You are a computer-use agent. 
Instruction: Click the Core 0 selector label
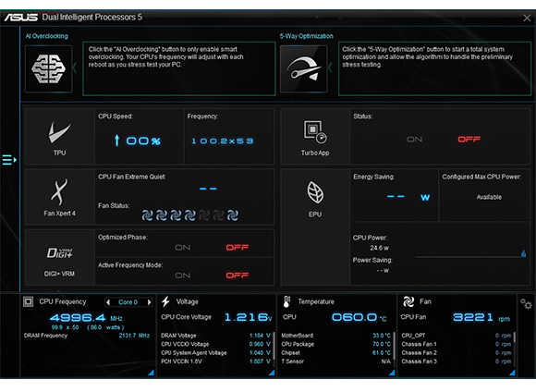click(x=128, y=302)
